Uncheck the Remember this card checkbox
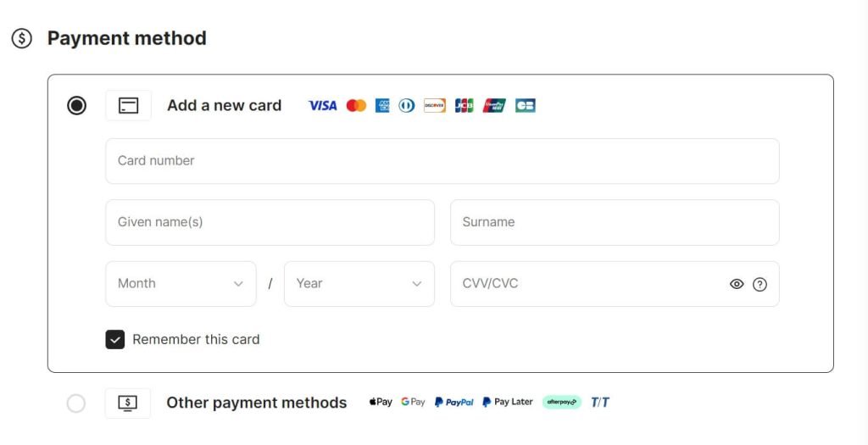The width and height of the screenshot is (868, 445). coord(115,340)
